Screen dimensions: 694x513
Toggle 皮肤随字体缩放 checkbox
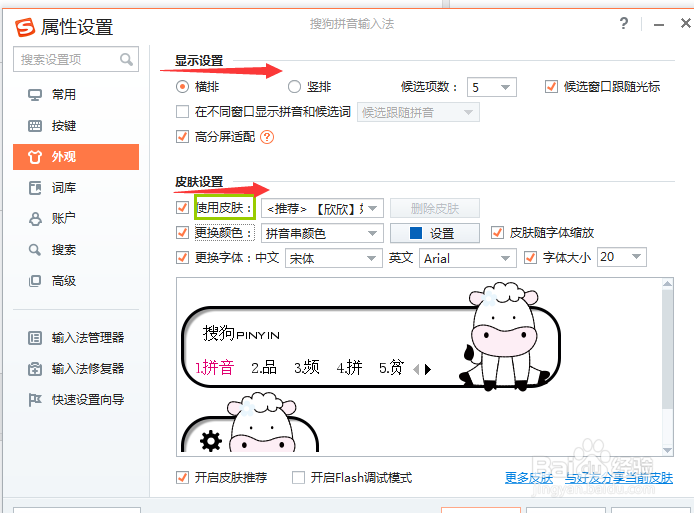click(x=497, y=232)
